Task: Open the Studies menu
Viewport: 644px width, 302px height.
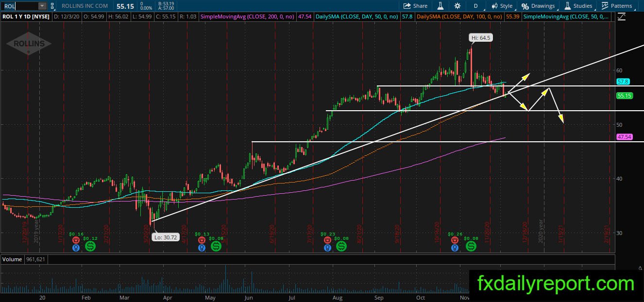Action: [578, 6]
